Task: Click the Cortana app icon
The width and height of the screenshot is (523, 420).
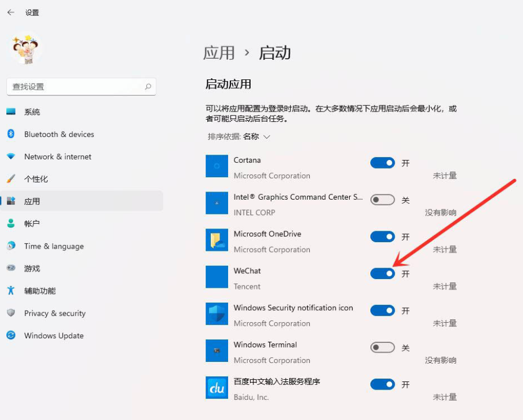Action: 217,166
